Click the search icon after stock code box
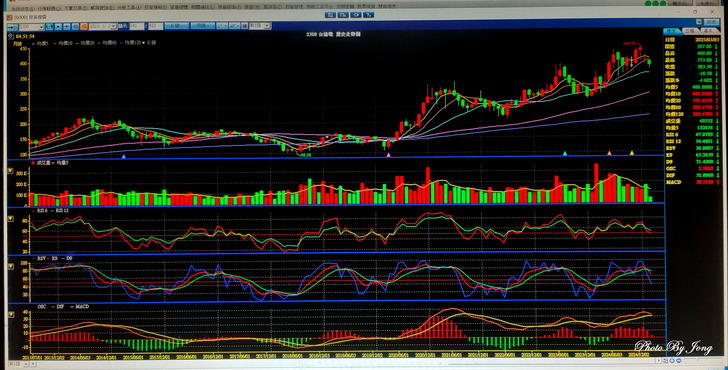The image size is (728, 370). [49, 26]
